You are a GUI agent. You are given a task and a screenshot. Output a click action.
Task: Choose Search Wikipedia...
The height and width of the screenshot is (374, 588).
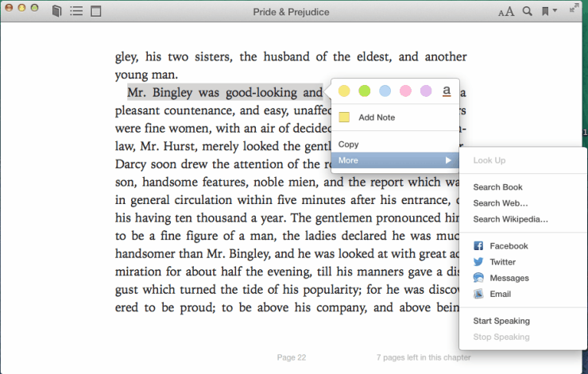510,219
